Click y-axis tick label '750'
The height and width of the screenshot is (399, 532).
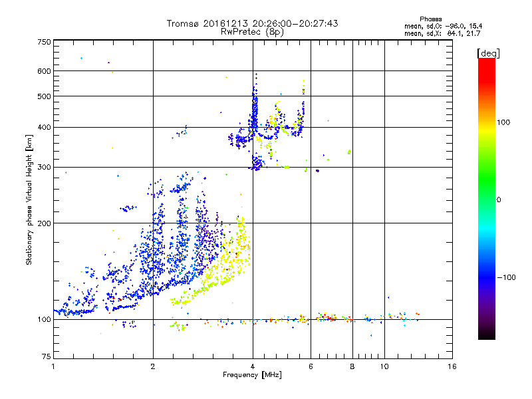44,42
